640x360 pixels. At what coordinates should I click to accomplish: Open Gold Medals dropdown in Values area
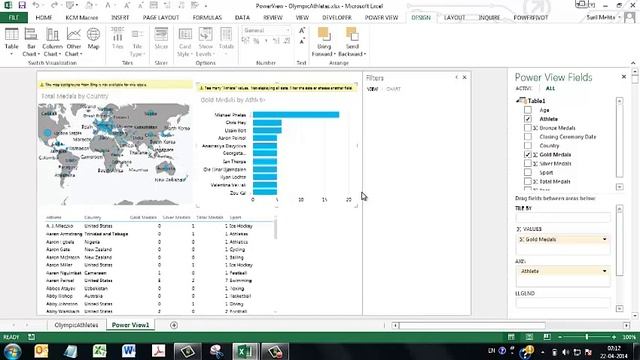[604, 240]
